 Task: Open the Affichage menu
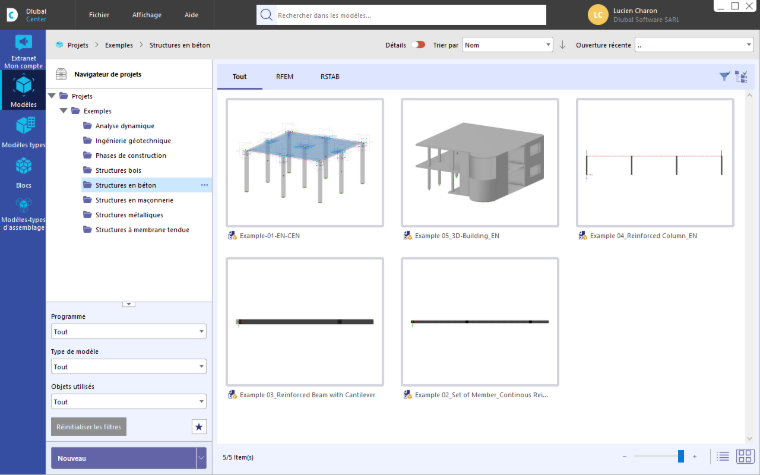pyautogui.click(x=147, y=15)
